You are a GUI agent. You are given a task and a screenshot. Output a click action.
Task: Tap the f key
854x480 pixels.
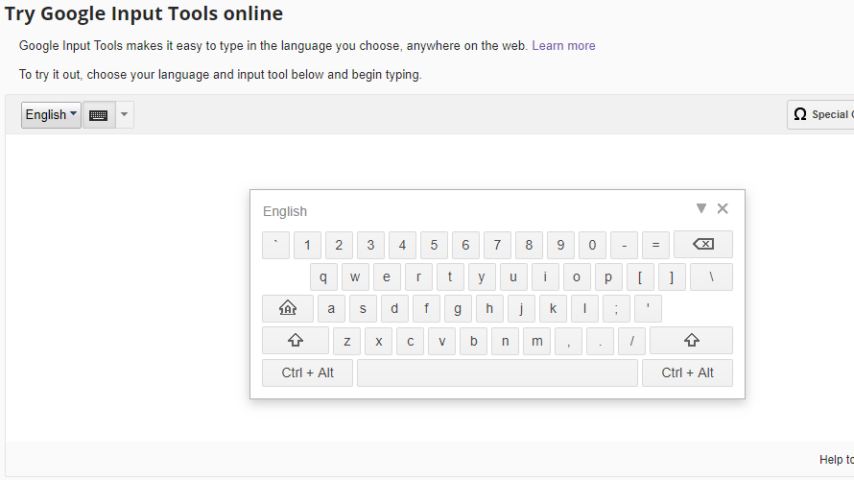pyautogui.click(x=426, y=308)
